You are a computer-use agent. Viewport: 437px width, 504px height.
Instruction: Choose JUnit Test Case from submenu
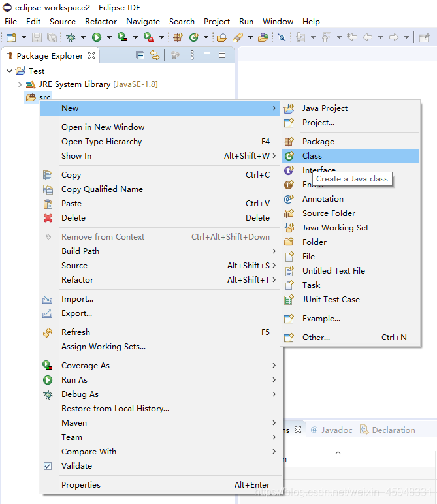coord(350,299)
